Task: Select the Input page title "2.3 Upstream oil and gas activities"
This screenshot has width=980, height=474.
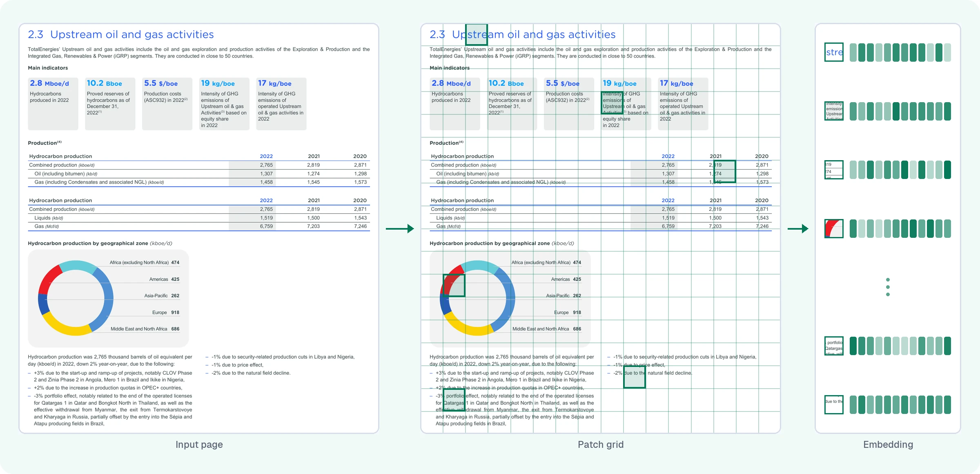Action: tap(121, 34)
